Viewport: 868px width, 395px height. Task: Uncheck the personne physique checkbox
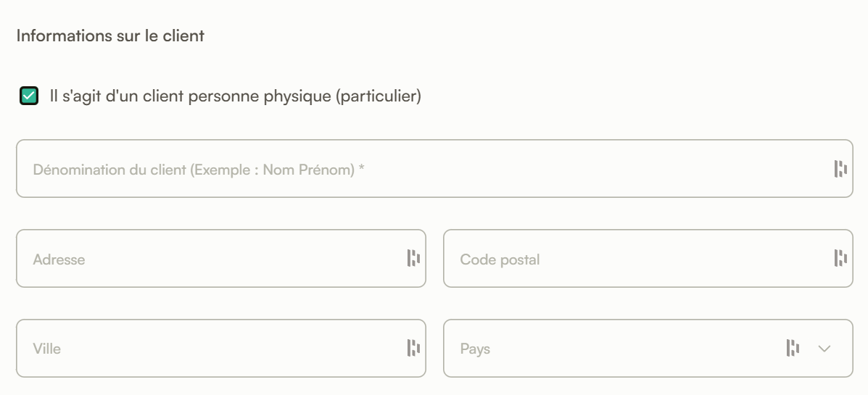pos(28,96)
